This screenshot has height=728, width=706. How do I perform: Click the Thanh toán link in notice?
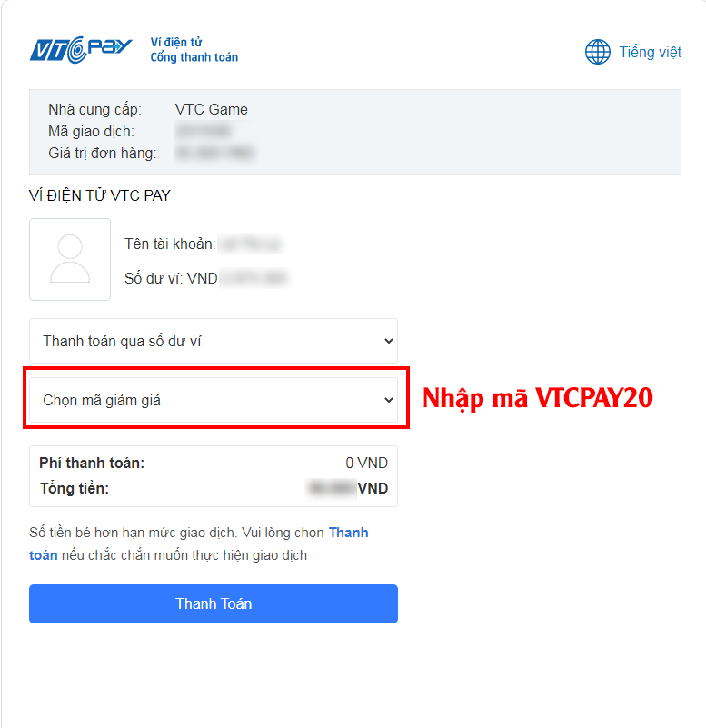tap(199, 544)
